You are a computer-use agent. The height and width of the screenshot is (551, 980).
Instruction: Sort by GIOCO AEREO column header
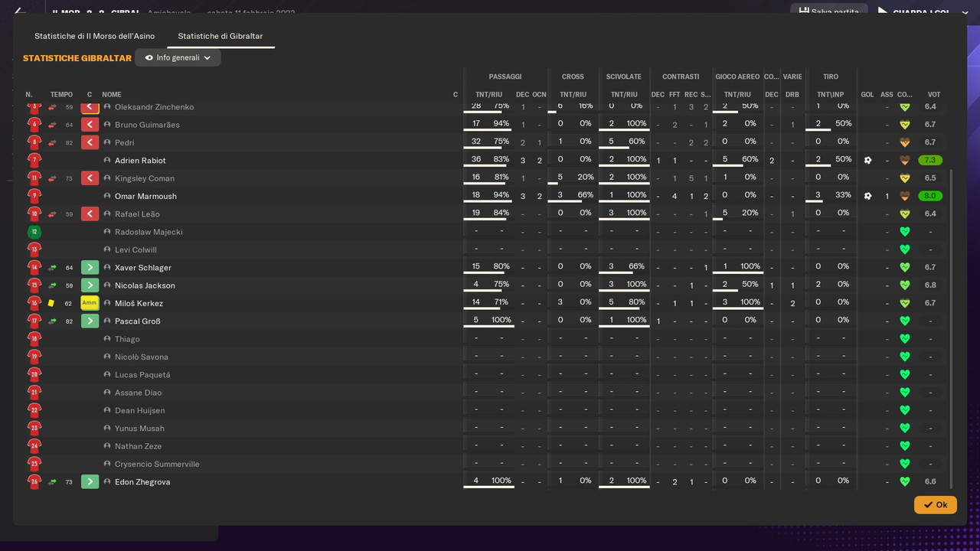737,77
